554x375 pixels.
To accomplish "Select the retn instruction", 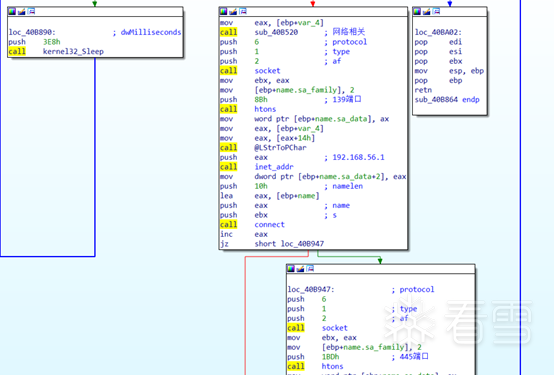I will click(423, 90).
